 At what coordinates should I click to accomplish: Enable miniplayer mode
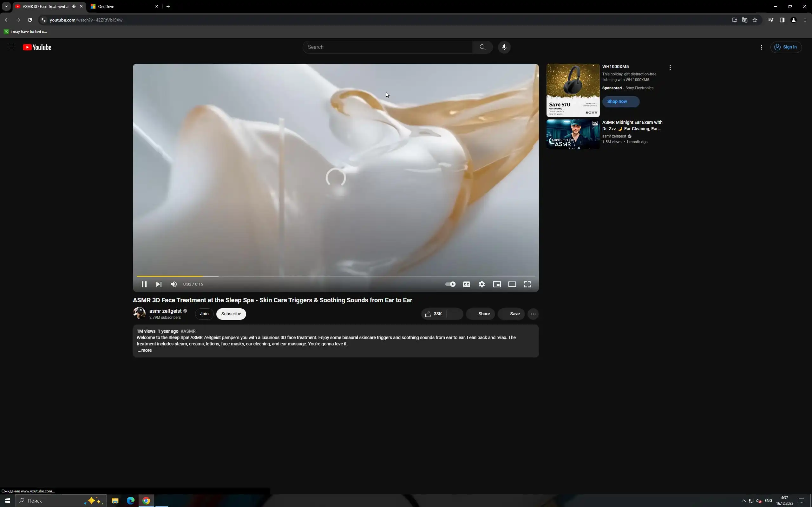coord(497,284)
